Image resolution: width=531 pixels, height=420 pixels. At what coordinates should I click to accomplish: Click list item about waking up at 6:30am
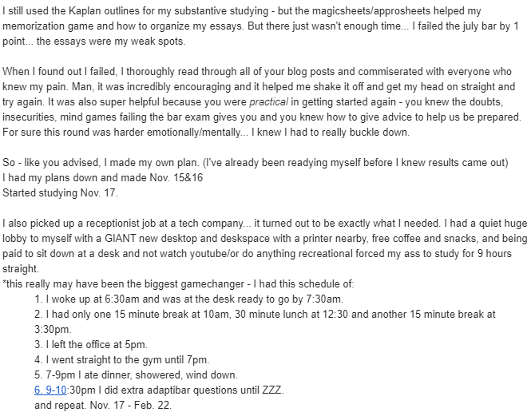(188, 299)
